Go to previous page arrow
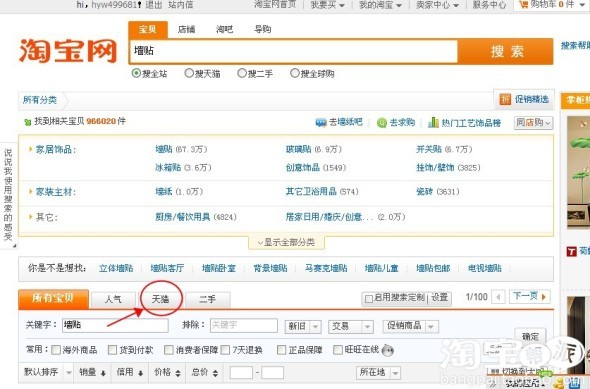Screen dimensions: 590x389 point(499,297)
